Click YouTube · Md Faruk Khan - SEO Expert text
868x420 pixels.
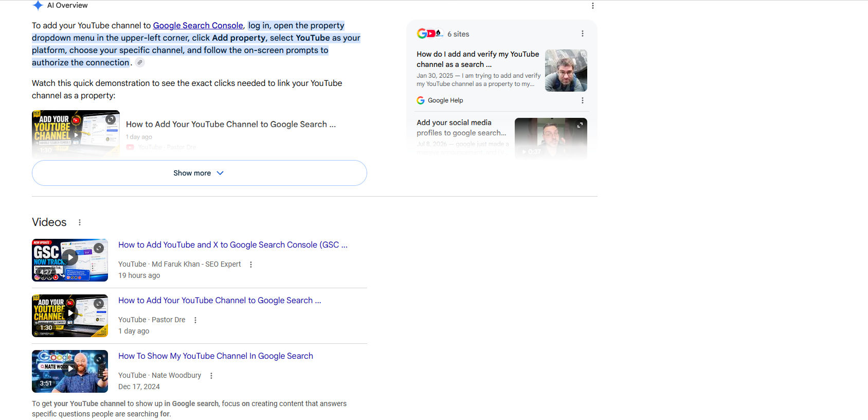point(179,264)
